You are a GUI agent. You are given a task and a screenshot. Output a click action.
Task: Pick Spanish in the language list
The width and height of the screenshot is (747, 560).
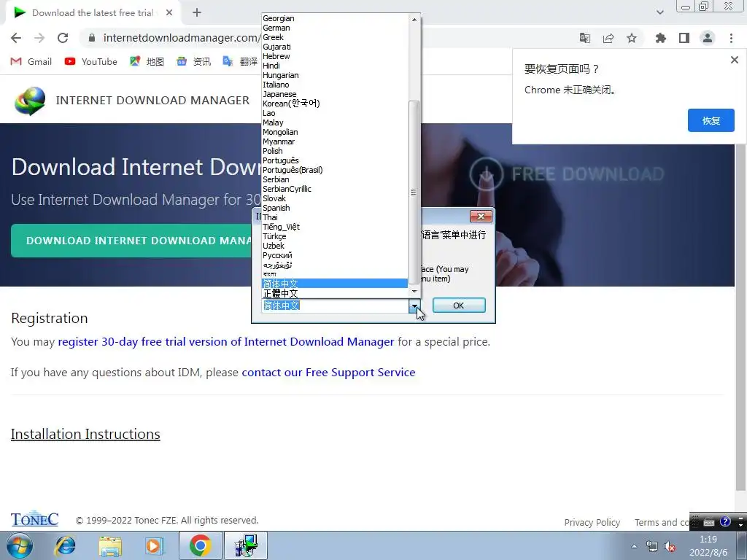(334, 208)
